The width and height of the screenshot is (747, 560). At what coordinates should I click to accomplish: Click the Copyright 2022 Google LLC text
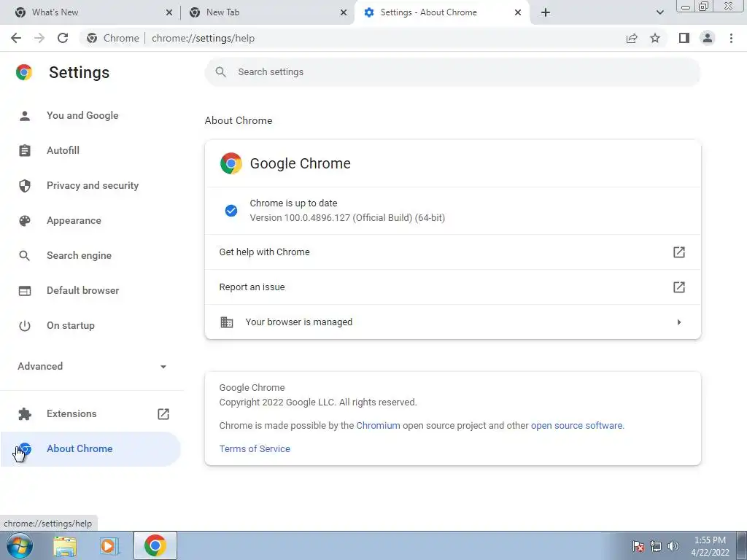click(x=318, y=402)
